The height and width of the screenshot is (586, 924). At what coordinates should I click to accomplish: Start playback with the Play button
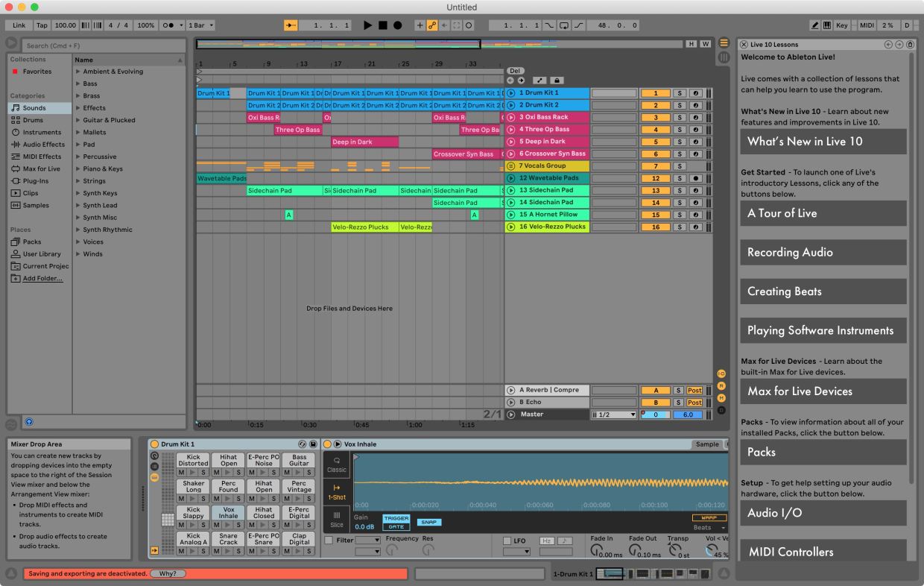coord(367,25)
